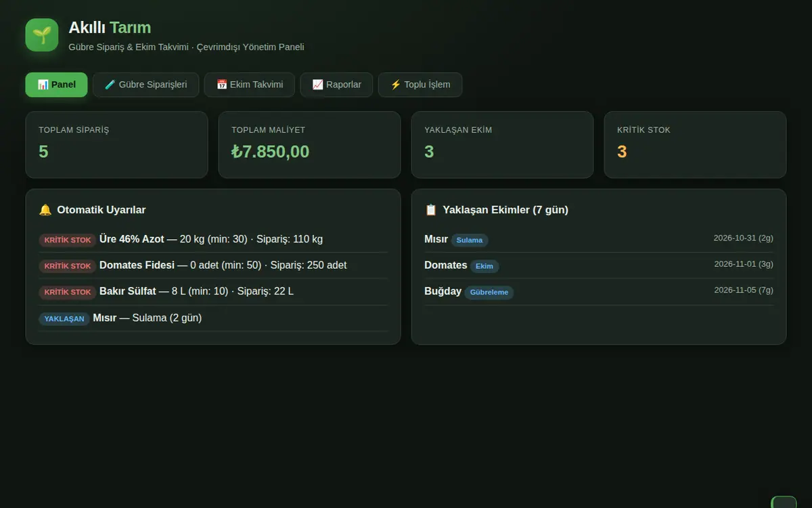Viewport: 812px width, 508px height.
Task: Click the KRİTİK STOK badge for Bakır Sülfat
Action: 68,292
